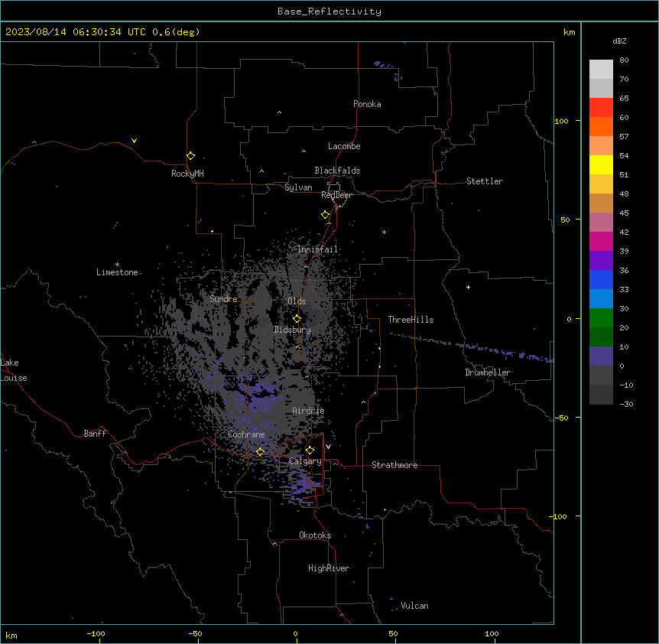Click the Vulcan label
Viewport: 659px width, 644px height.
415,606
